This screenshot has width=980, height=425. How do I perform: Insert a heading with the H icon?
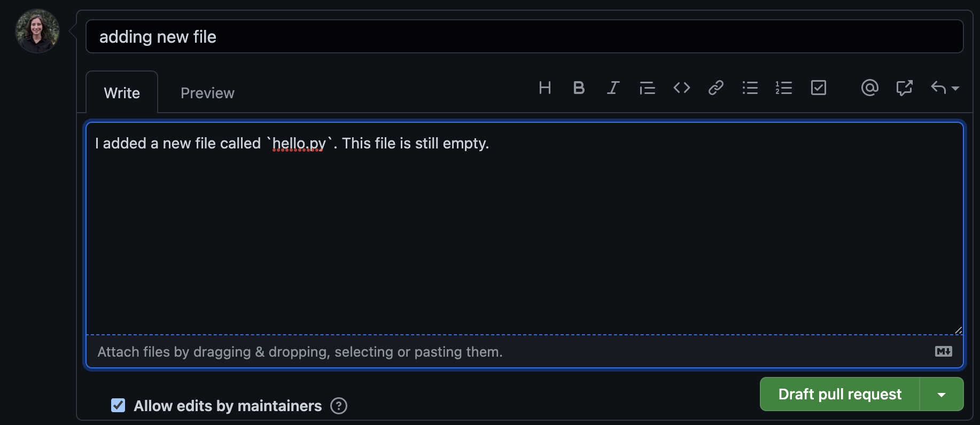(545, 88)
